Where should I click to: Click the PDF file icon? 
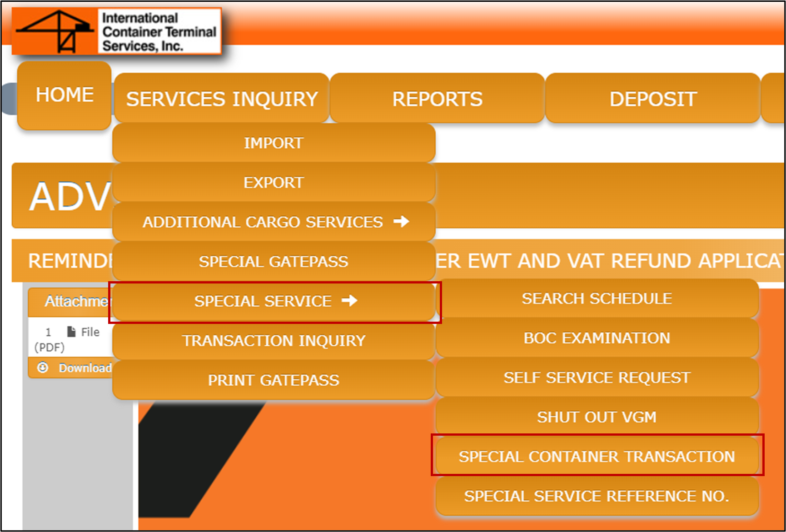71,332
